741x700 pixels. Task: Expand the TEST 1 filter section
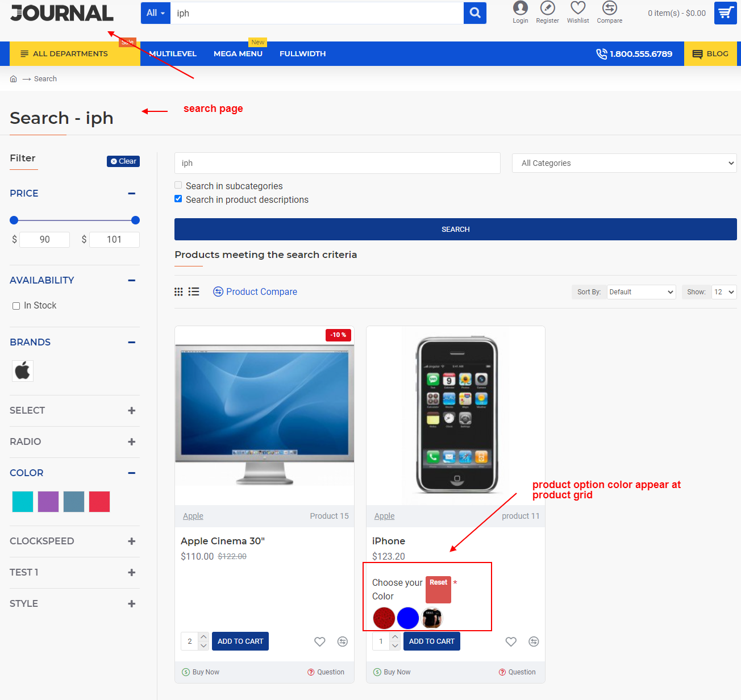132,572
